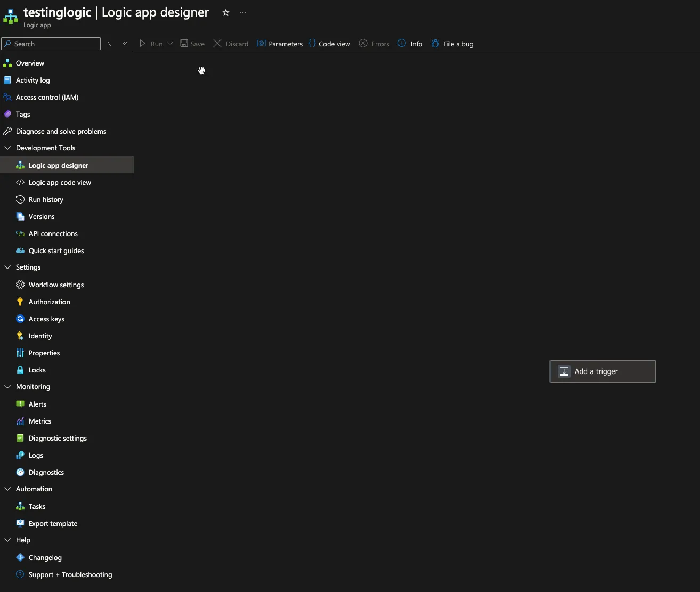This screenshot has width=700, height=592.
Task: Collapse the Help section
Action: click(x=7, y=540)
